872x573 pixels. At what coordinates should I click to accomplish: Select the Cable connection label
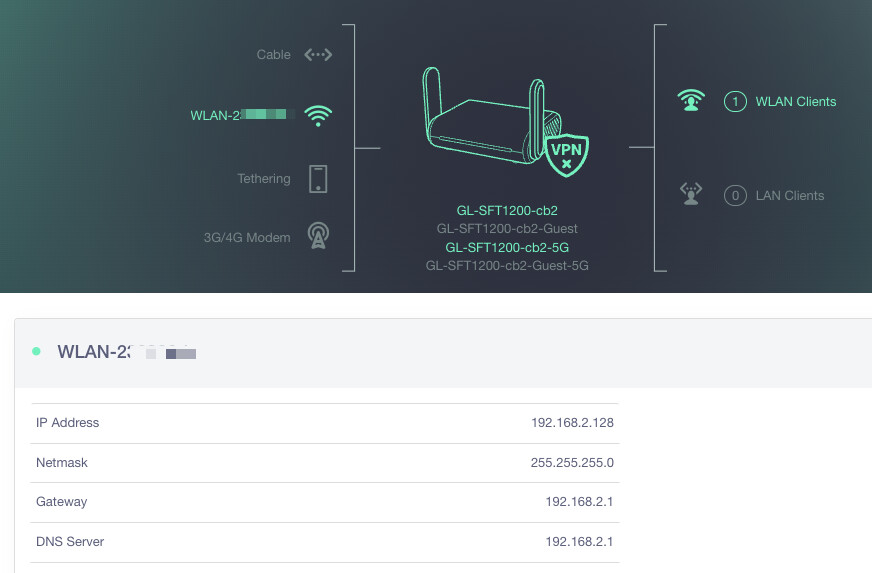pos(273,55)
